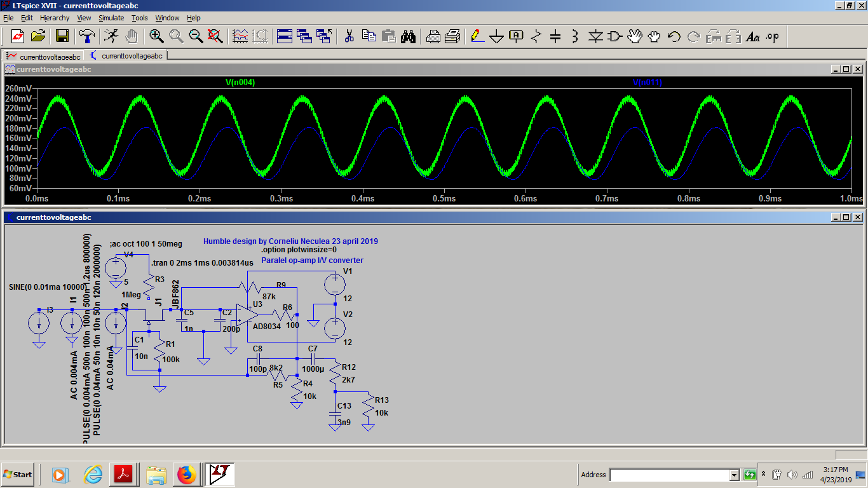The width and height of the screenshot is (868, 488).
Task: Select the V(n004) trace label
Action: pyautogui.click(x=240, y=82)
